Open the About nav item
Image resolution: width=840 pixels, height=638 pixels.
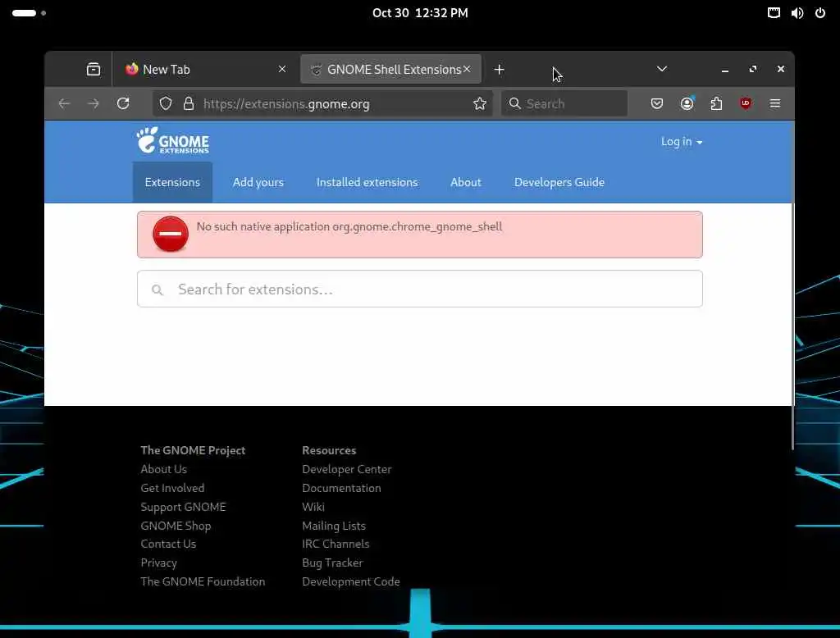pos(466,182)
